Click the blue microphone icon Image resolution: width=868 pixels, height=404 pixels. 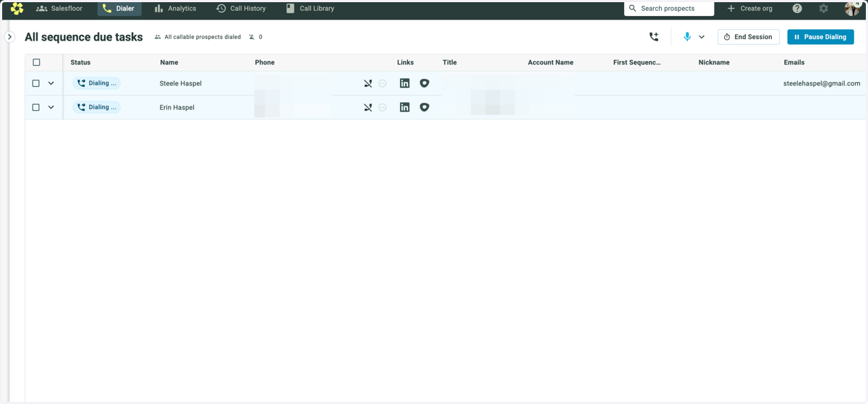687,37
